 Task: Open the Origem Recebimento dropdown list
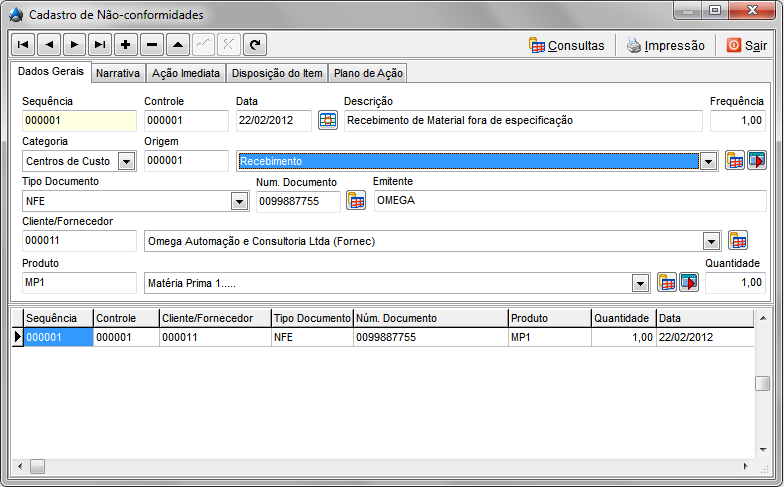[708, 161]
